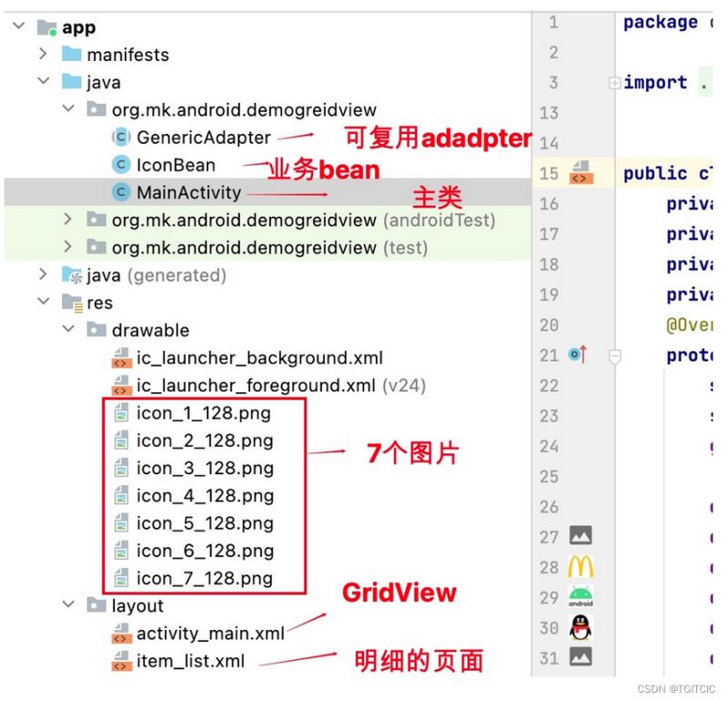Viewport: 728px width, 701px height.
Task: Fold the onCreate method at line 21
Action: point(615,355)
